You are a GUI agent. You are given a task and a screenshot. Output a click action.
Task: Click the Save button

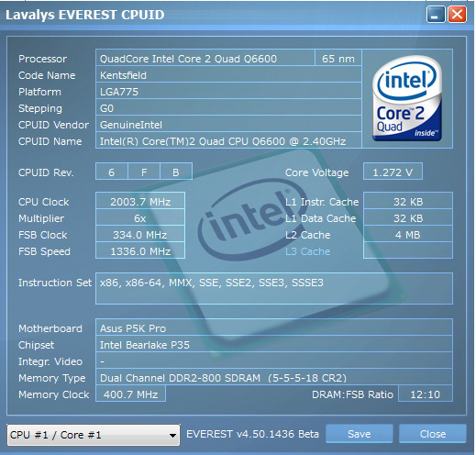pos(360,434)
